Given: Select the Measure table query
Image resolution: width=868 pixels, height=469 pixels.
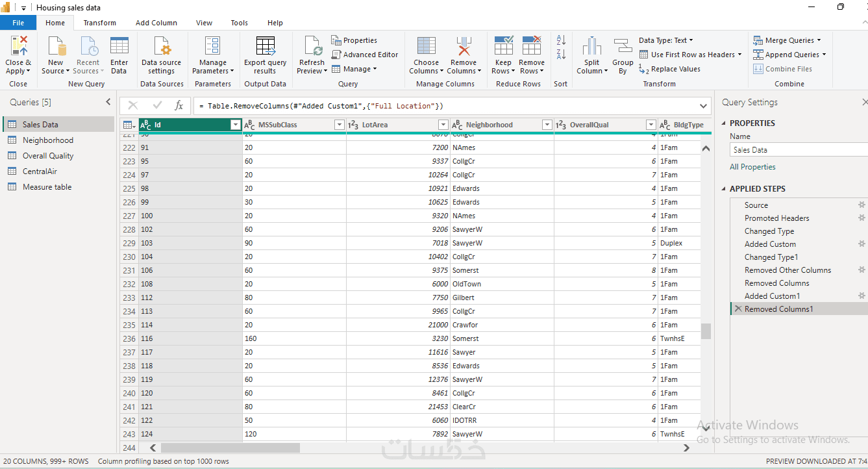Looking at the screenshot, I should pos(58,187).
